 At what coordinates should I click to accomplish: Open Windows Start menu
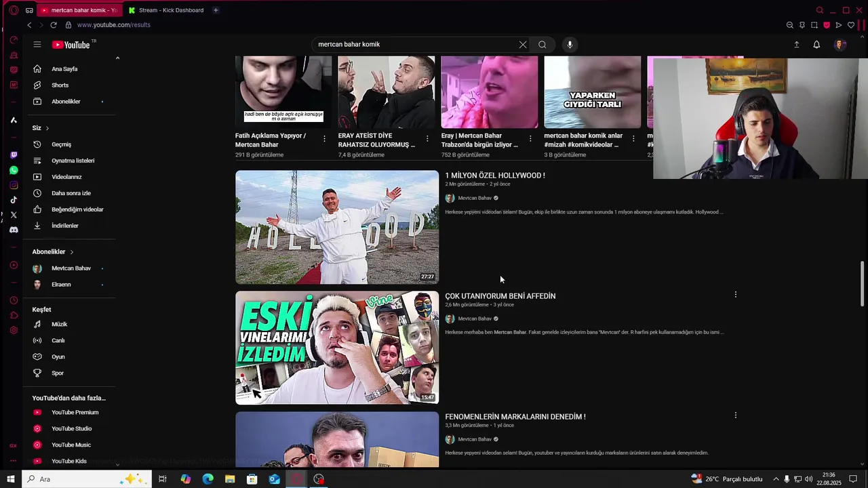coord(11,479)
